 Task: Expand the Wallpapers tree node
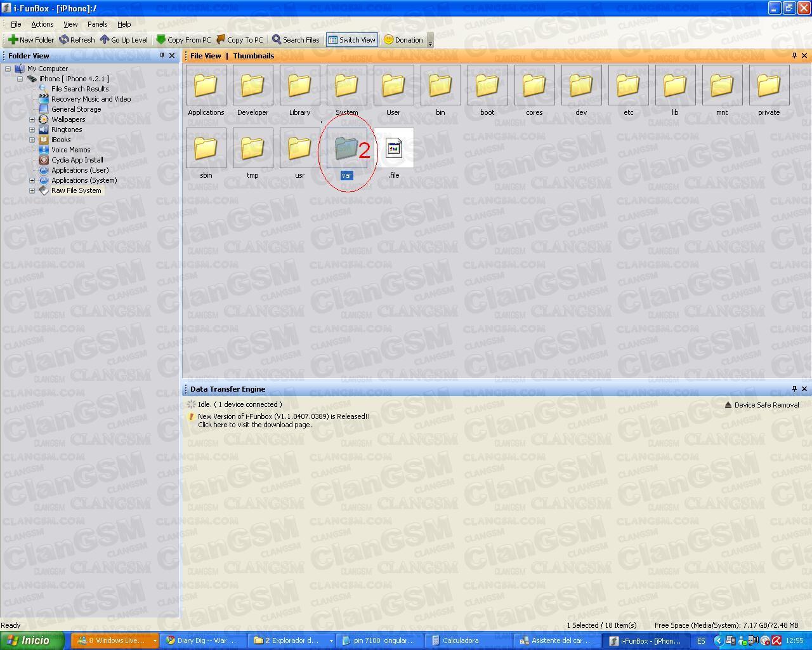(x=32, y=119)
